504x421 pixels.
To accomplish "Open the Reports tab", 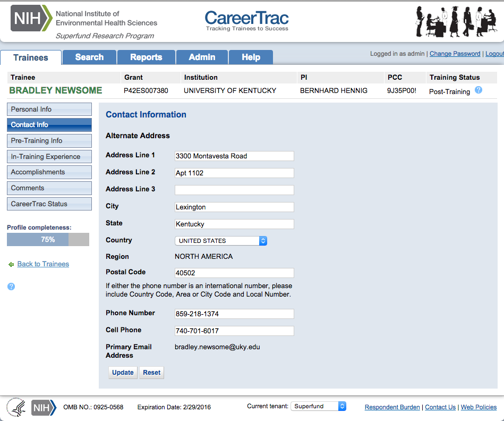I will point(146,57).
